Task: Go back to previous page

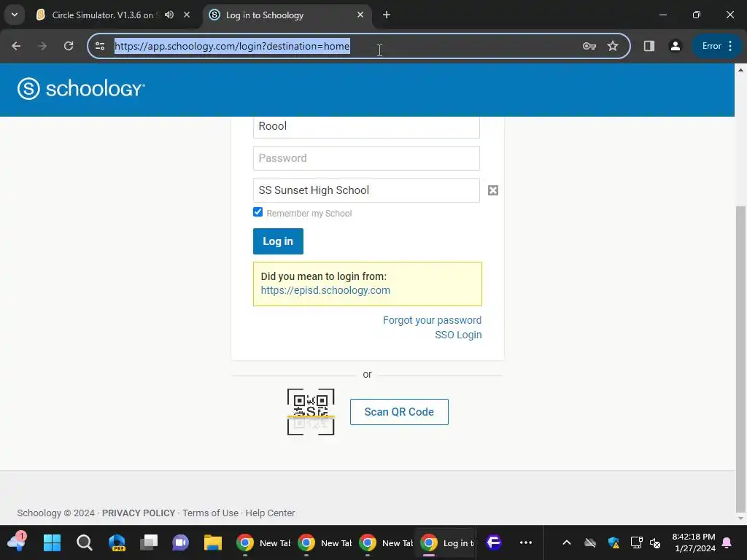Action: 16,46
